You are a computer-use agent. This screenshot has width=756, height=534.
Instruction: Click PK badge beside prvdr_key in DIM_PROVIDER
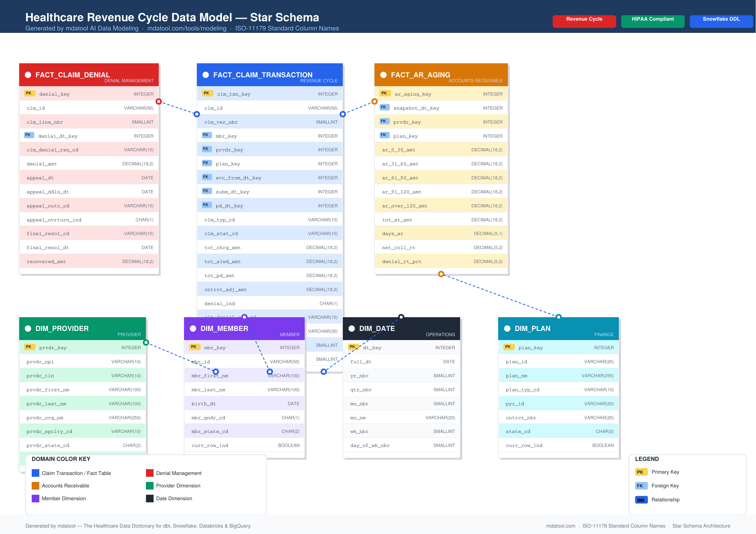coord(29,347)
